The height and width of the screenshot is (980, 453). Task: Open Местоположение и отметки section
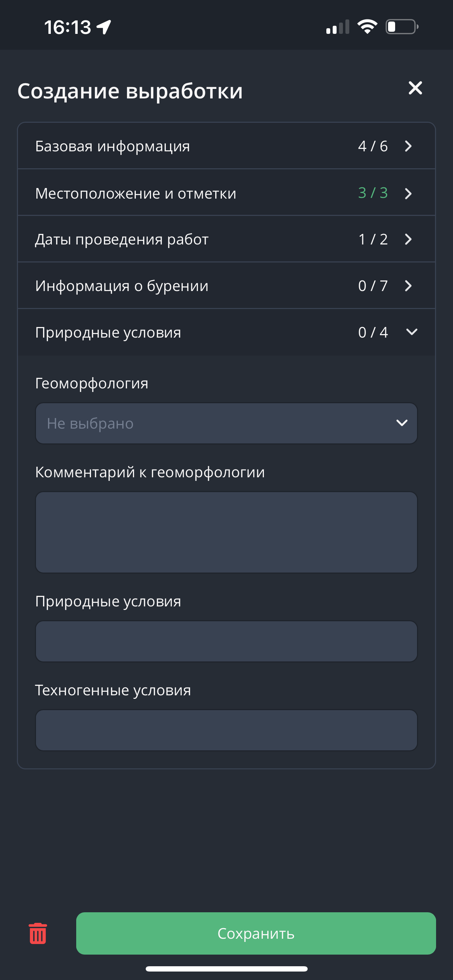tap(136, 193)
